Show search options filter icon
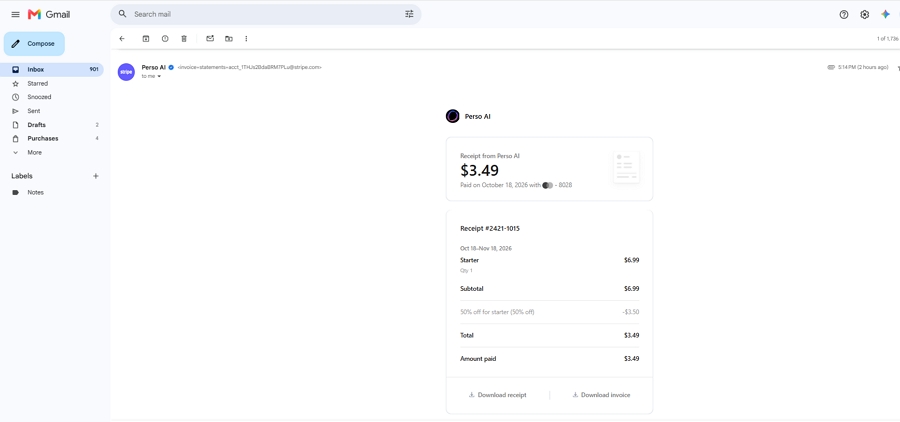 409,14
